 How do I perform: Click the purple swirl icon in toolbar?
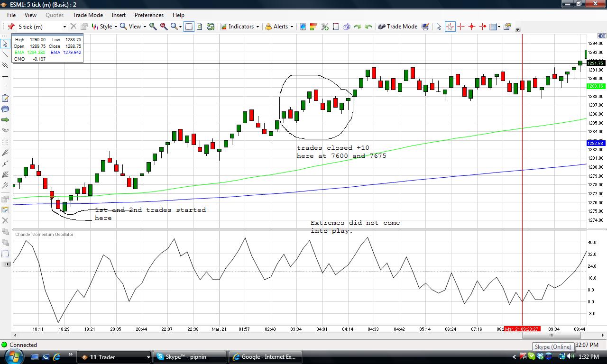347,27
